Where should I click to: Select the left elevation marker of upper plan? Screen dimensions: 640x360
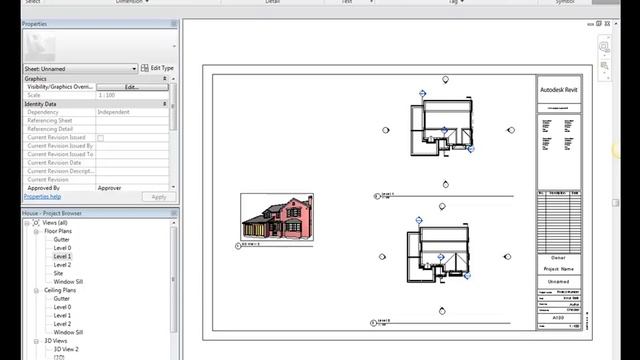tap(386, 130)
